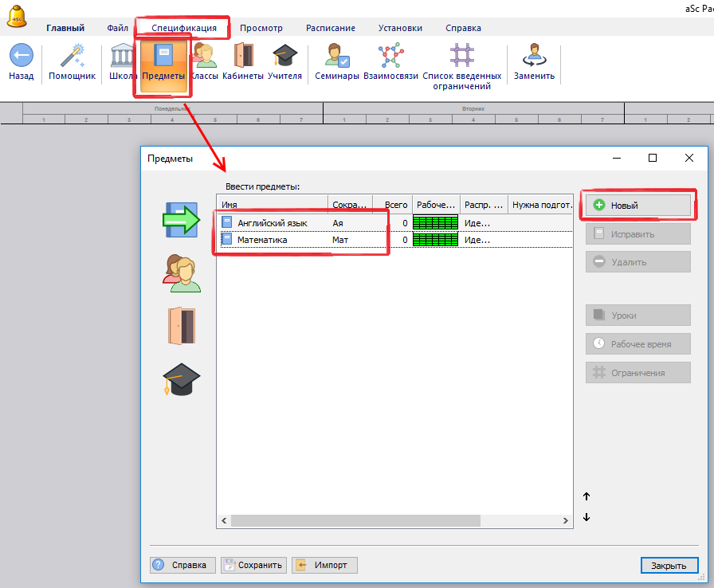Open the Установки ribbon tab
Screen dimensions: 714x588
400,28
